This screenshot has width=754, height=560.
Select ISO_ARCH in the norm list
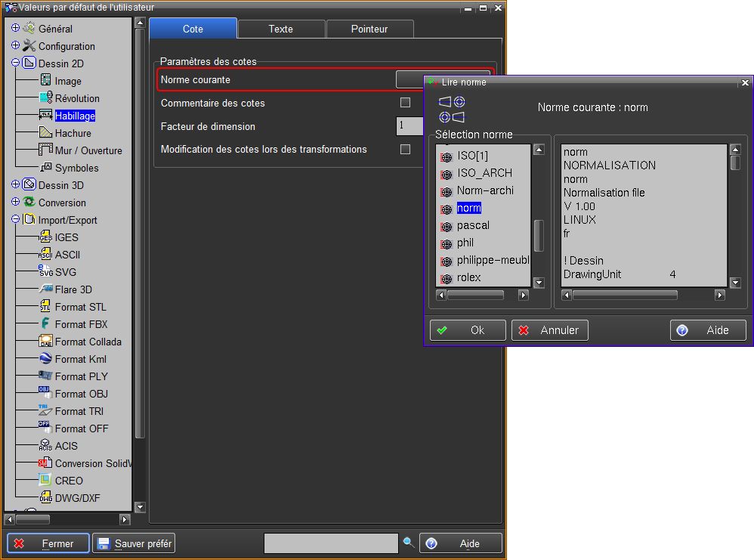click(484, 173)
